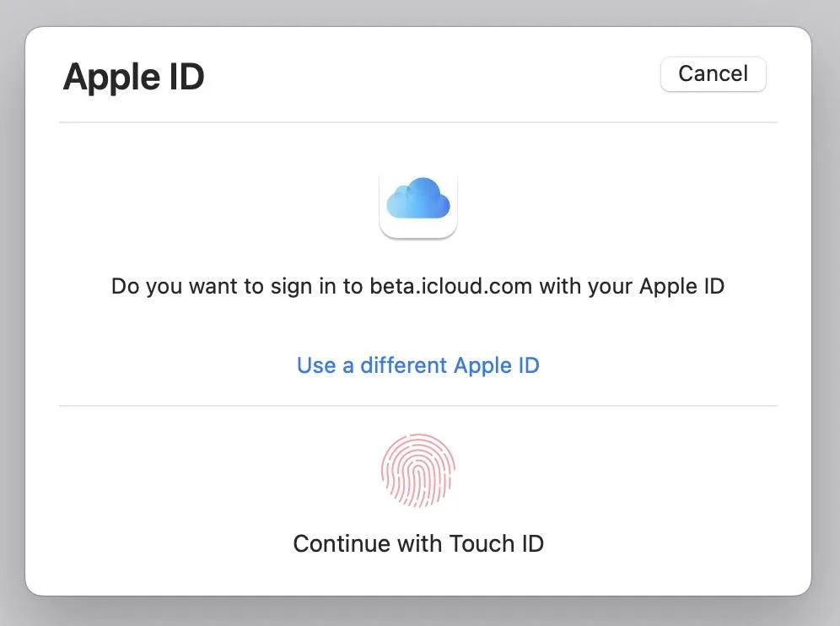Tap the divider area above Touch ID section
The height and width of the screenshot is (626, 840).
(418, 406)
